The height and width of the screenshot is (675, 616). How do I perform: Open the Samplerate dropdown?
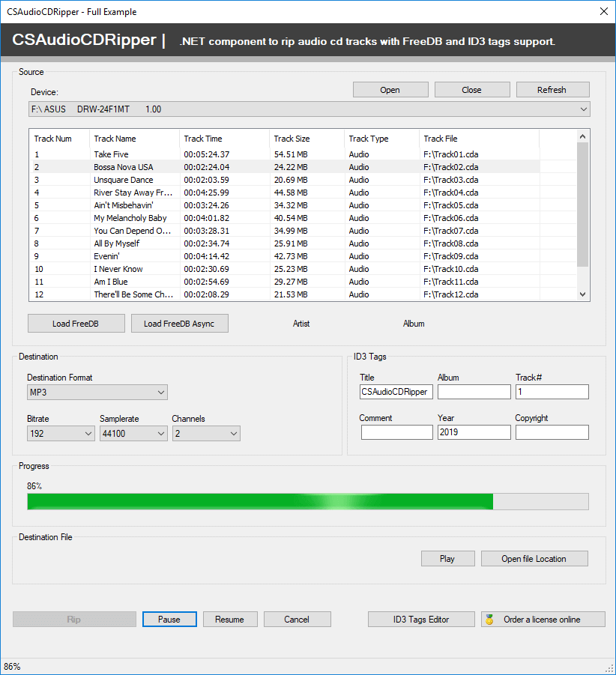pos(160,433)
